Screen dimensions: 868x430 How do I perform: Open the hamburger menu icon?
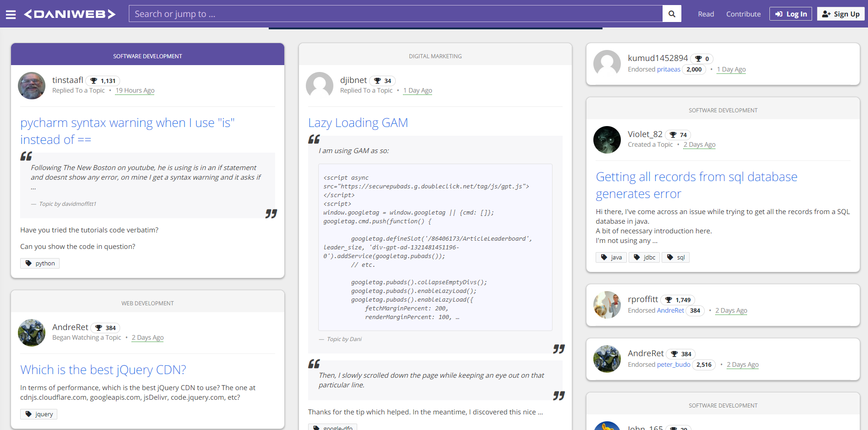[x=11, y=14]
